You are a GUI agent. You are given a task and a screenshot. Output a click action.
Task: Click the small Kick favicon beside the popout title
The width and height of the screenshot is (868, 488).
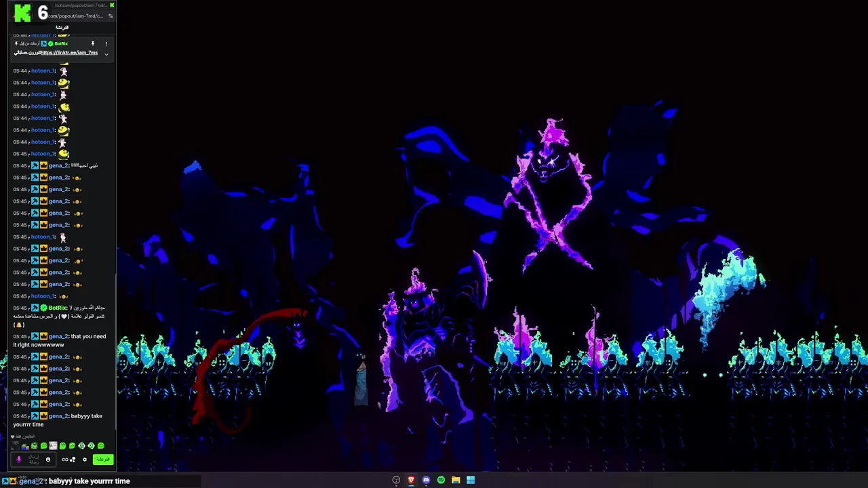tap(112, 5)
